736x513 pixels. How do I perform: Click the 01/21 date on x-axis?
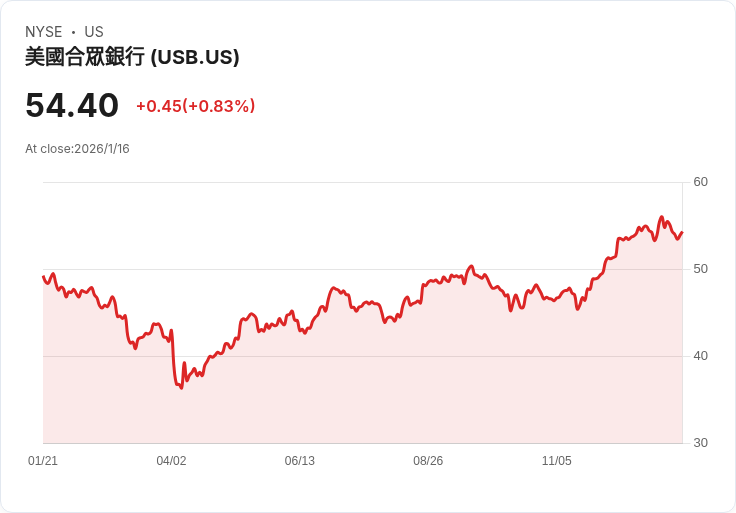(43, 461)
